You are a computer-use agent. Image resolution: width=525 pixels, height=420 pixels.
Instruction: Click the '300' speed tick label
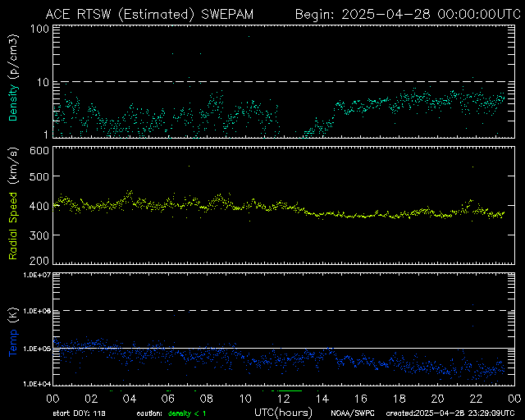[x=39, y=235]
